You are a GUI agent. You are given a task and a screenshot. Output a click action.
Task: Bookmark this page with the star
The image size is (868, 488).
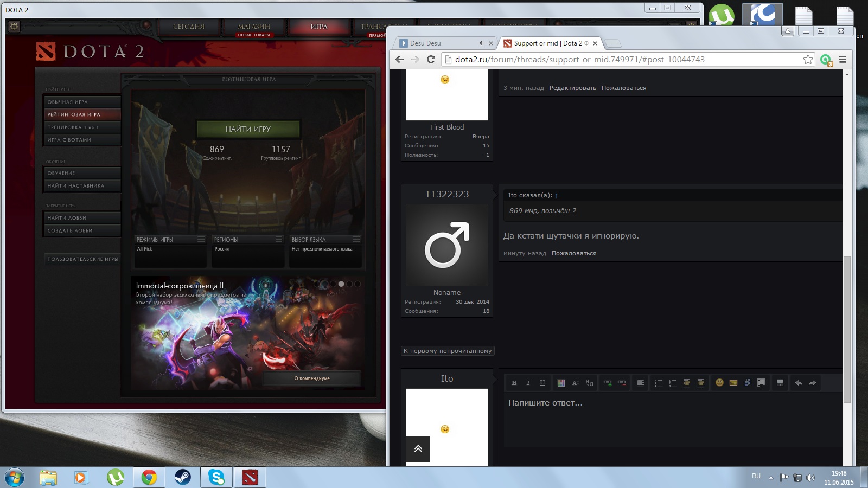(808, 60)
